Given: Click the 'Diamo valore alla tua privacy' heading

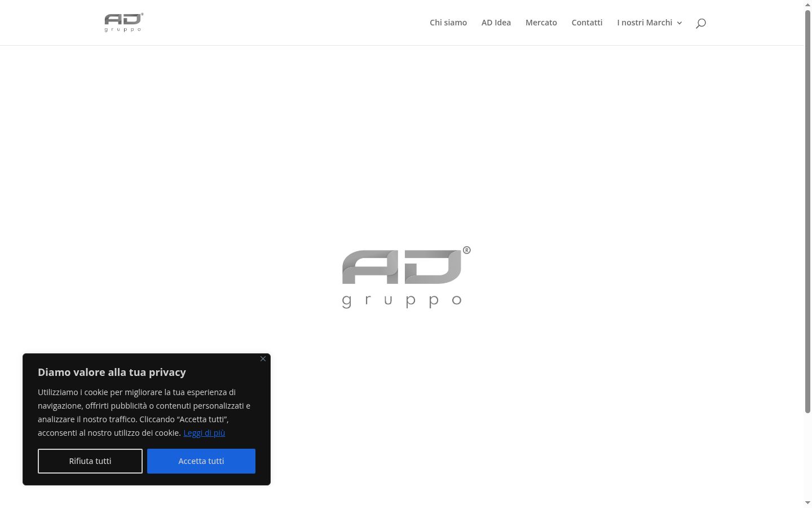Looking at the screenshot, I should 112,373.
